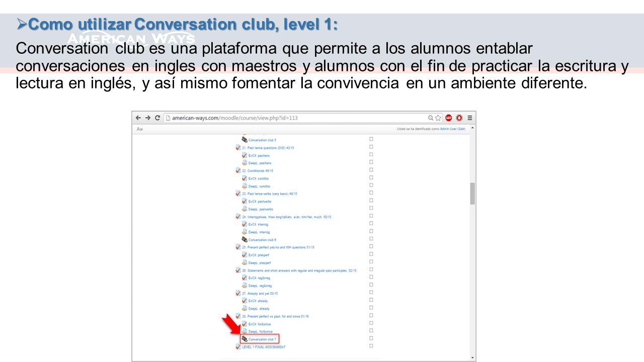Open the DeepL: presperf link

tap(260, 262)
